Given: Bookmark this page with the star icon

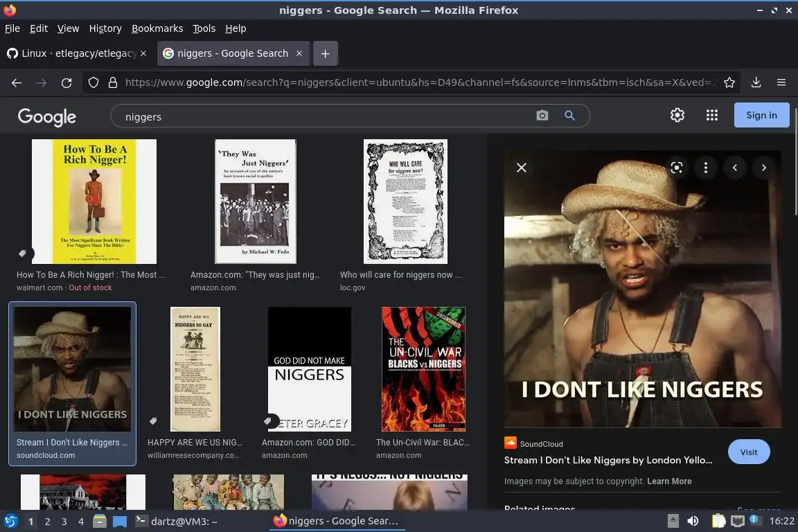Looking at the screenshot, I should tap(729, 82).
